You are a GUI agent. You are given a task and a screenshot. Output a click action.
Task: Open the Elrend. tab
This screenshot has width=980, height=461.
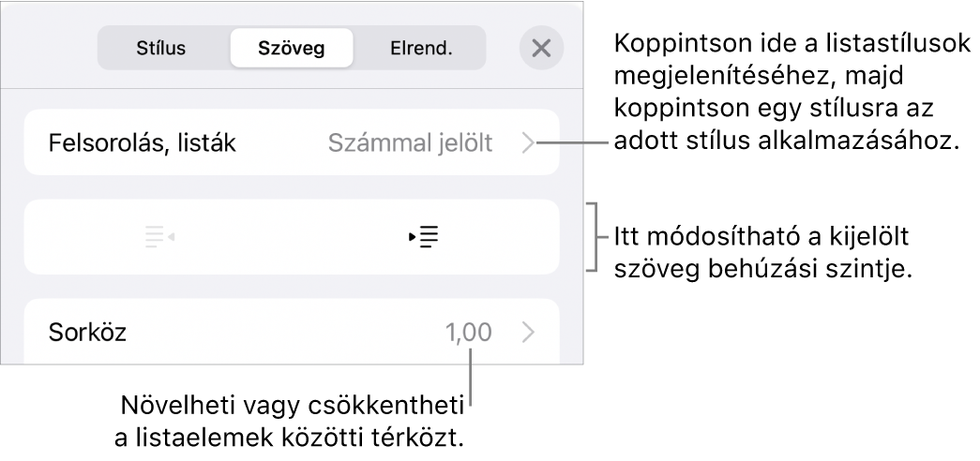click(x=421, y=49)
